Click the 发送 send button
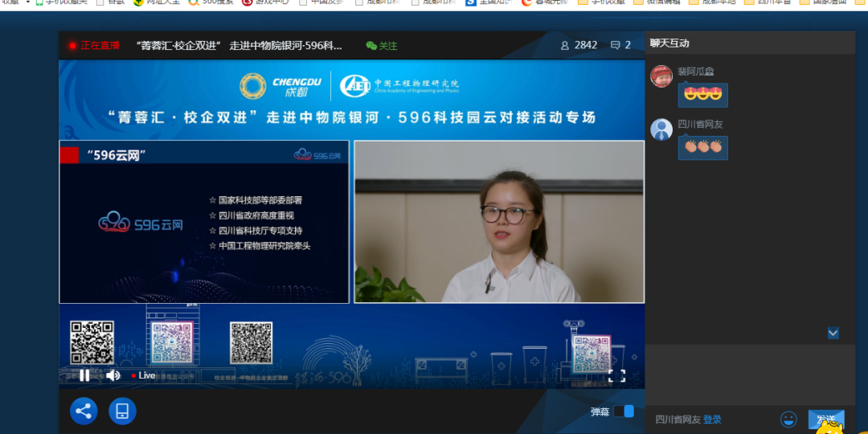 (x=826, y=420)
